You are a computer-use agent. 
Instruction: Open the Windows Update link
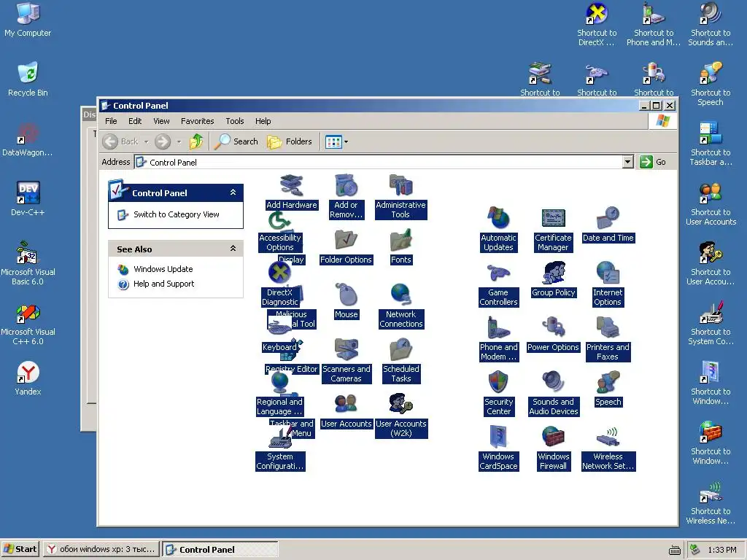point(163,269)
